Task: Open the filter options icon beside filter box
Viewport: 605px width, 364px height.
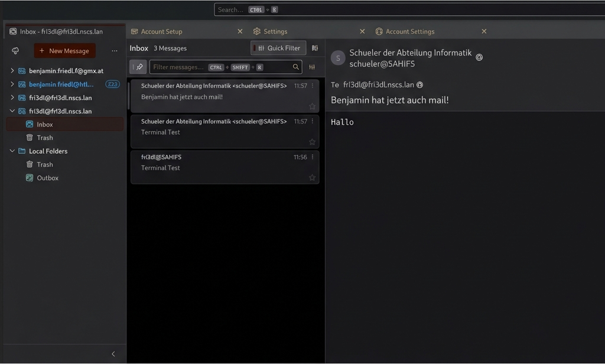Action: click(313, 67)
